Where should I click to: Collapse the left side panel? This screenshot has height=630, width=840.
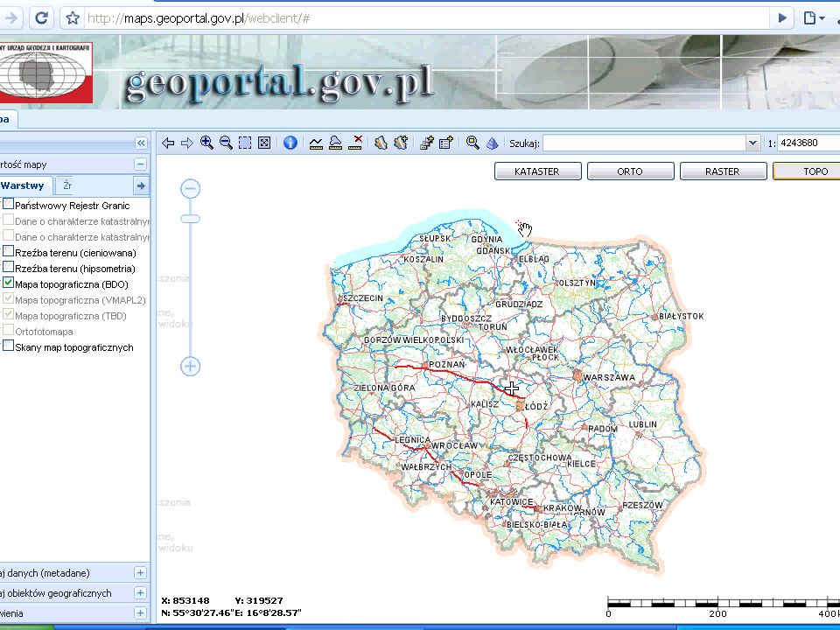point(140,143)
